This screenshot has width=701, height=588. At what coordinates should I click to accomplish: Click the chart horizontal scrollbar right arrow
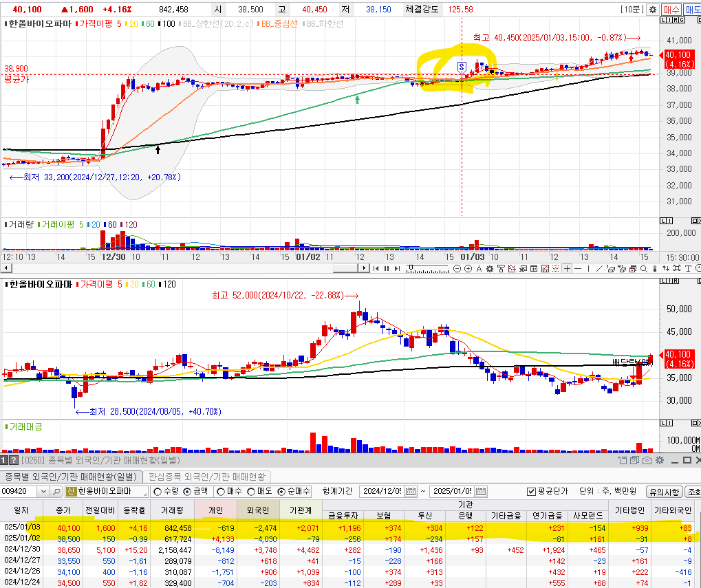pos(364,268)
